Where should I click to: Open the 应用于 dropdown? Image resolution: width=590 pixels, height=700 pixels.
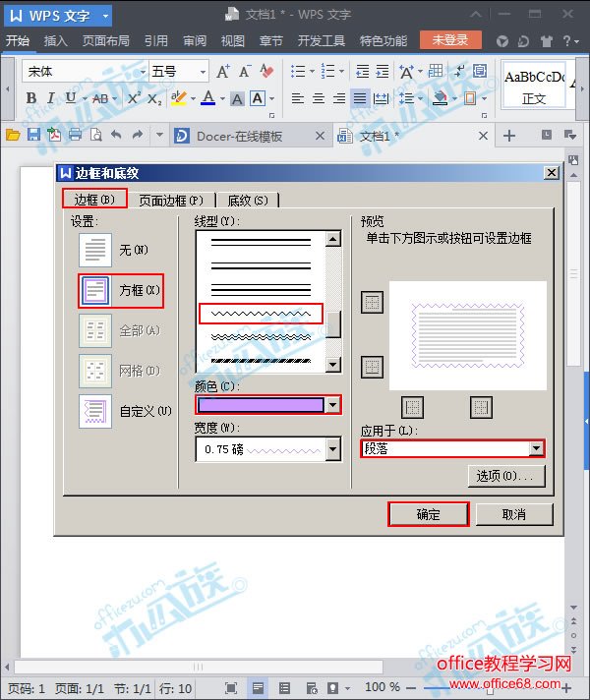pyautogui.click(x=536, y=448)
